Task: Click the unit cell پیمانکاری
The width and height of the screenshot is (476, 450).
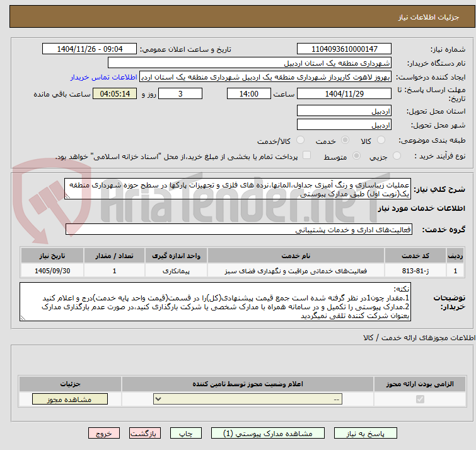Action: [176, 271]
